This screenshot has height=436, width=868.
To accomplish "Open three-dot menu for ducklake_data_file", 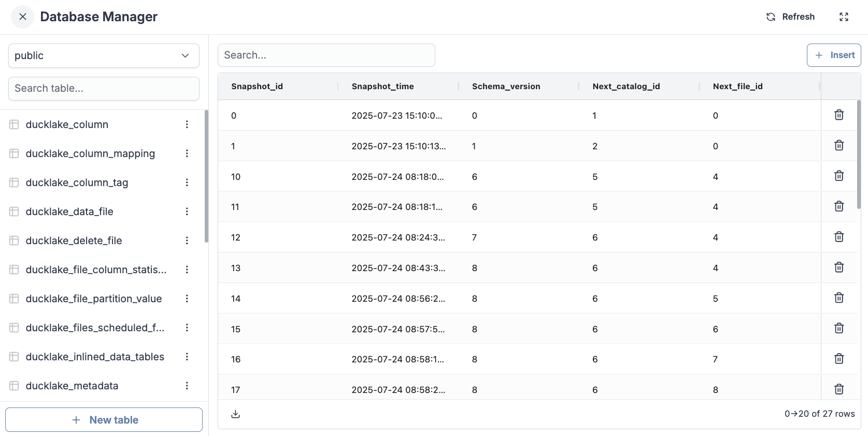I will tap(187, 212).
